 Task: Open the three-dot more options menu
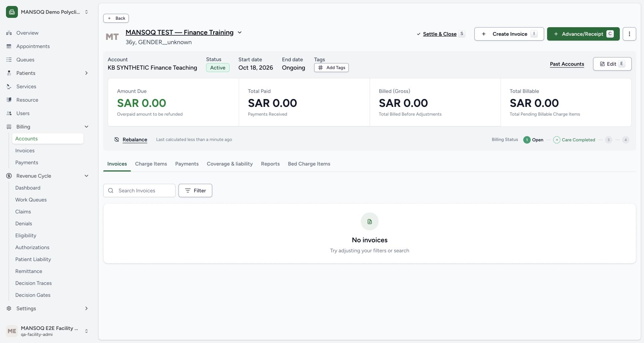pos(629,34)
